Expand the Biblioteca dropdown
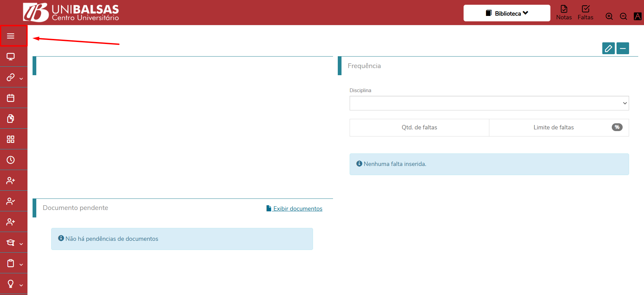This screenshot has width=644, height=295. [507, 13]
